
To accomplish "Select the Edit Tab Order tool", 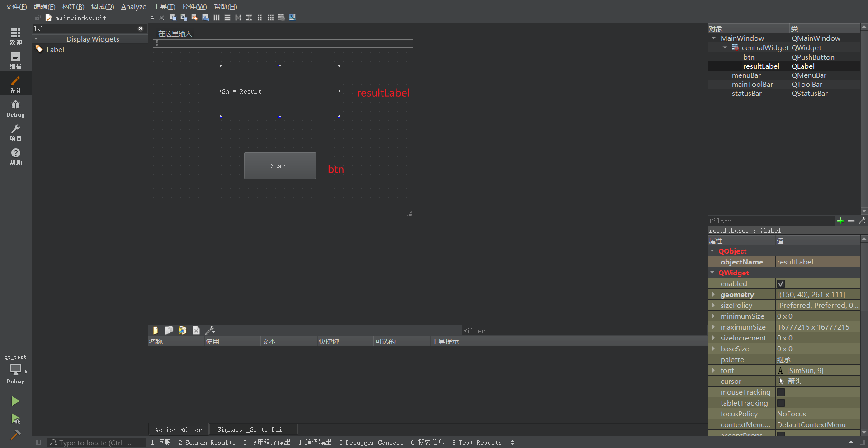I will (205, 18).
